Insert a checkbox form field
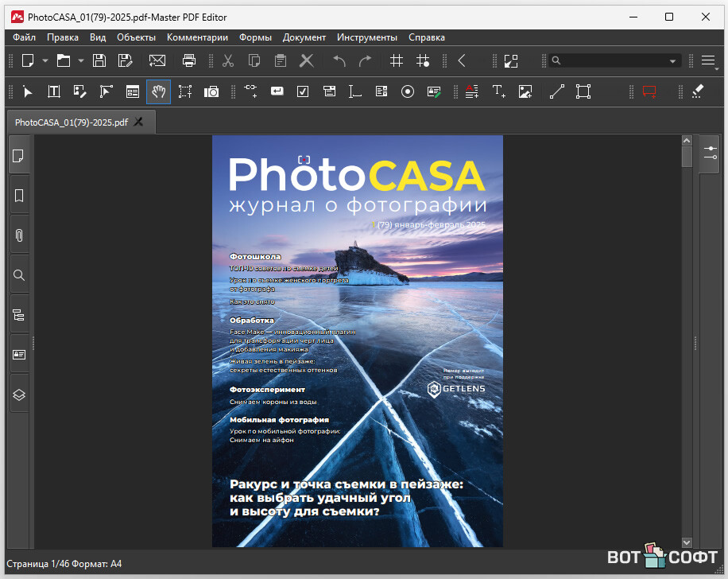This screenshot has width=728, height=579. (x=303, y=91)
